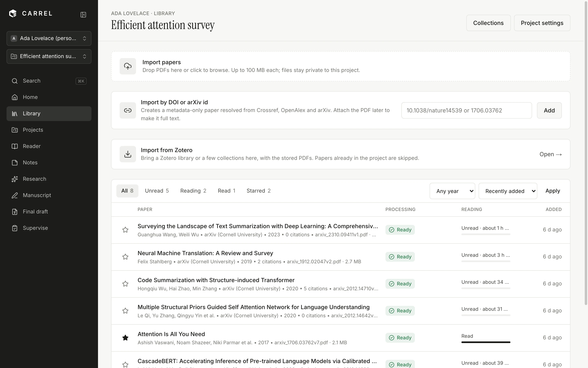Switch to the Unread 5 tab
Viewport: 588px width, 368px height.
157,191
